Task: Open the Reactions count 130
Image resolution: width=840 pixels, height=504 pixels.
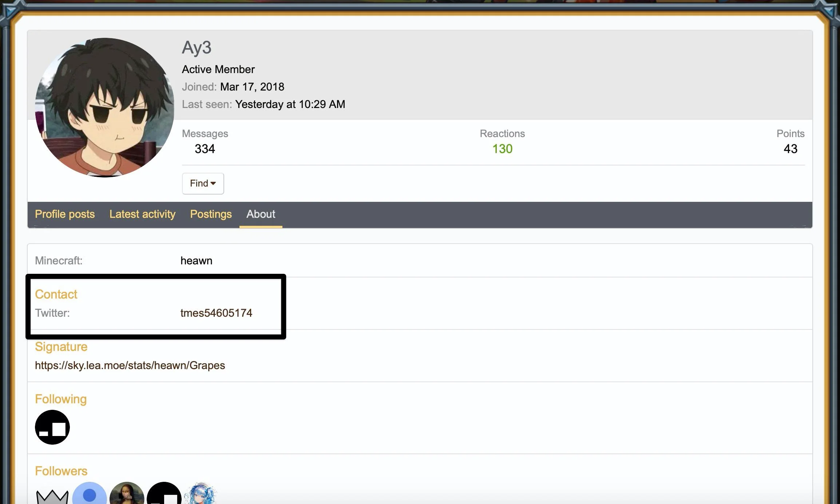Action: [x=502, y=149]
